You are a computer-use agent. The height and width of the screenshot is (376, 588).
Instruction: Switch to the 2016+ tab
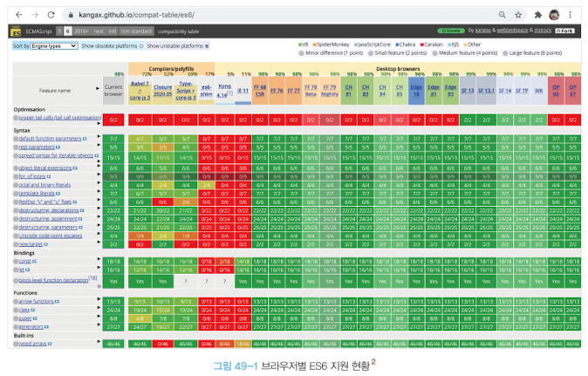click(x=81, y=31)
